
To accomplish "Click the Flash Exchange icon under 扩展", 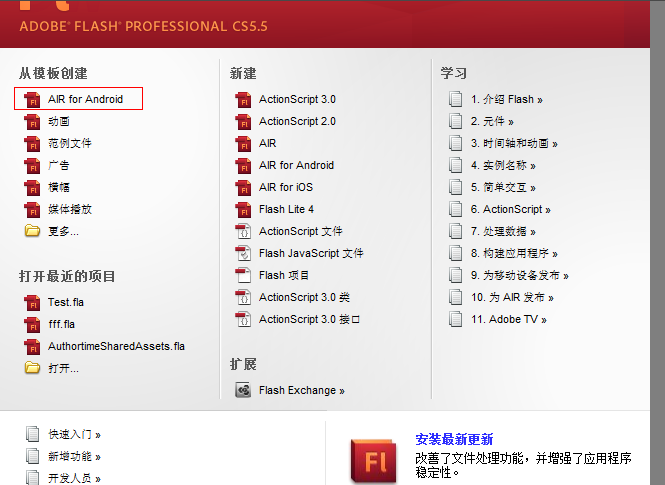I will click(243, 390).
